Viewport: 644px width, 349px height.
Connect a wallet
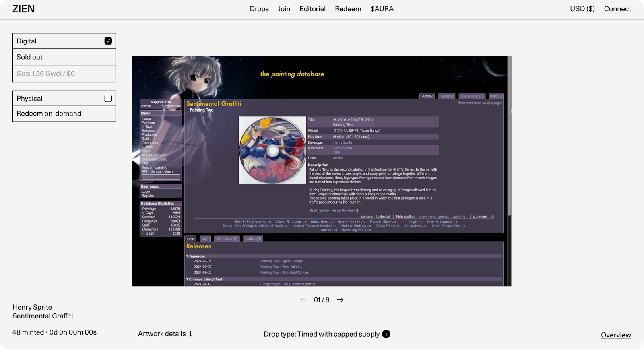pyautogui.click(x=617, y=9)
